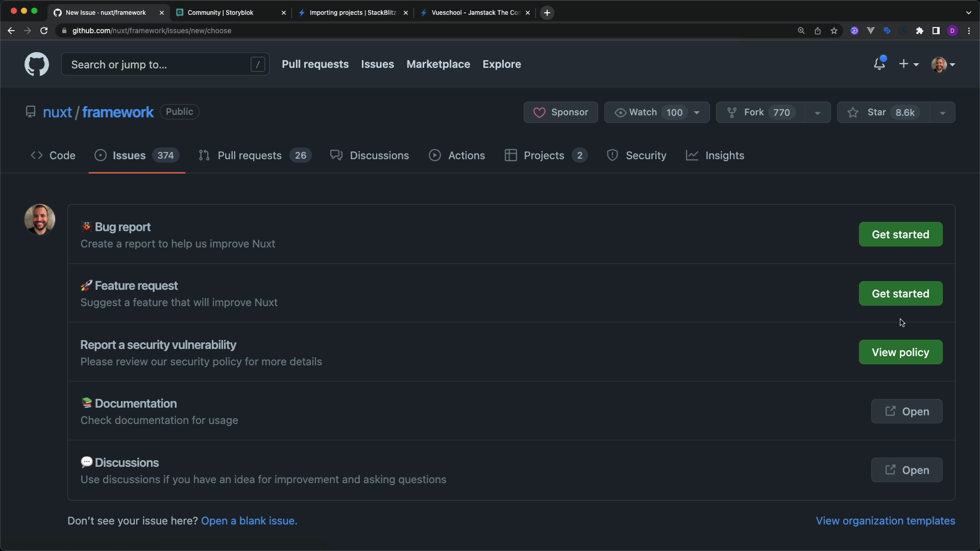980x551 pixels.
Task: Click the nuxt organization link
Action: coord(57,112)
